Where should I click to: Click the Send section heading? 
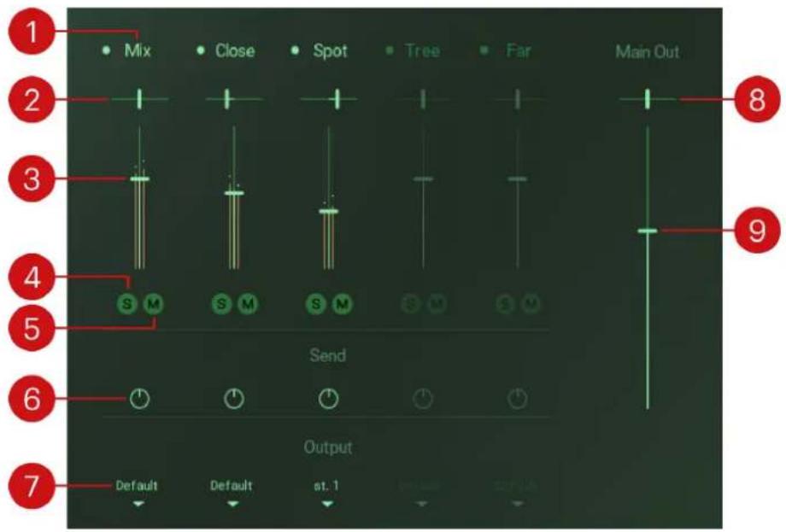pyautogui.click(x=328, y=355)
